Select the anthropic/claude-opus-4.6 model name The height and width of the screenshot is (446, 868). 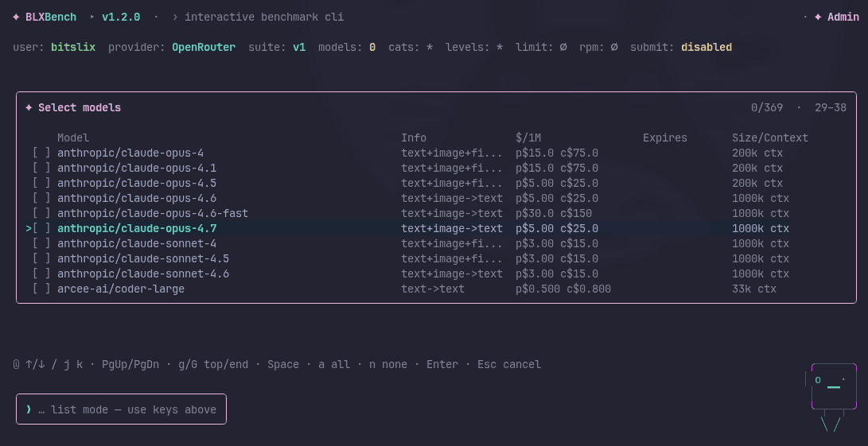click(137, 198)
